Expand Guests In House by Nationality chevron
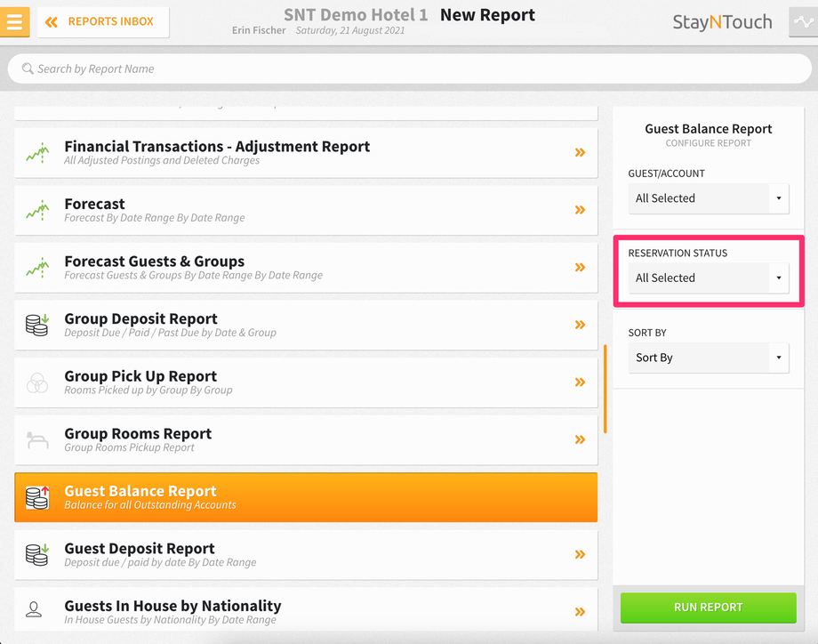 tap(580, 612)
